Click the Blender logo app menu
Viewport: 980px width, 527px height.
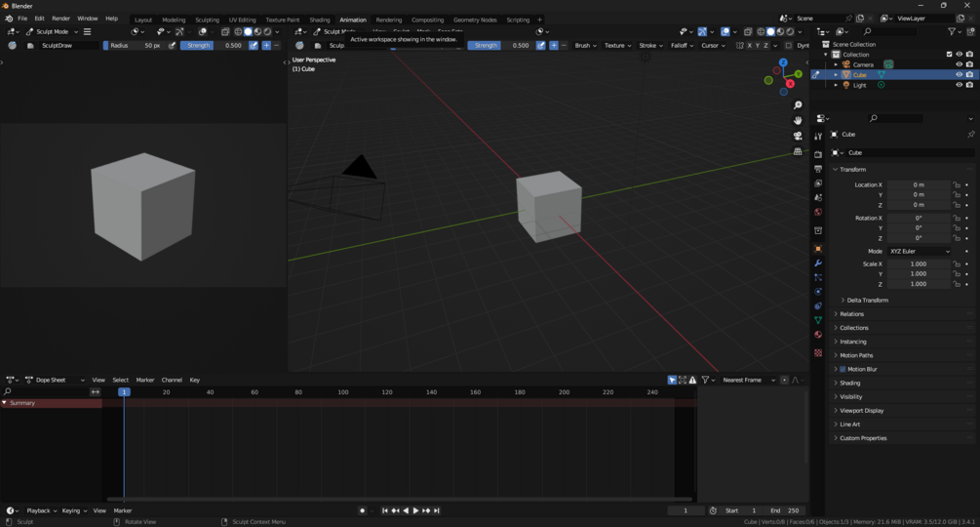[9, 19]
